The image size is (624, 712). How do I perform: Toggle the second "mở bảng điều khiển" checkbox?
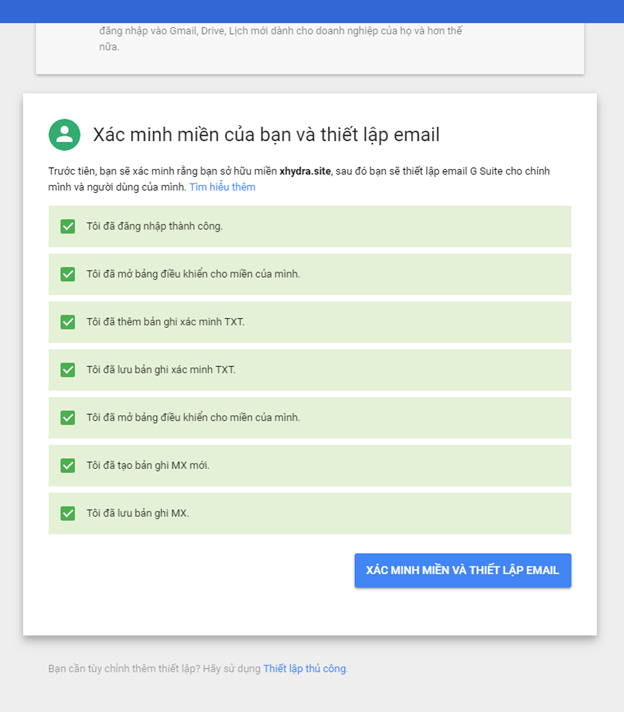[x=68, y=418]
